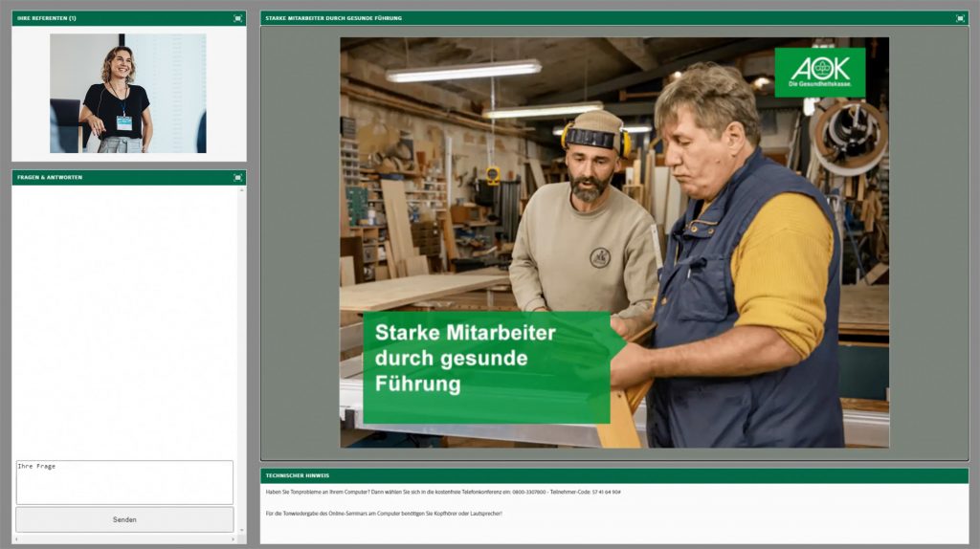Click the right arrow of the horizontal scrollbar
The height and width of the screenshot is (549, 980).
coord(233,539)
